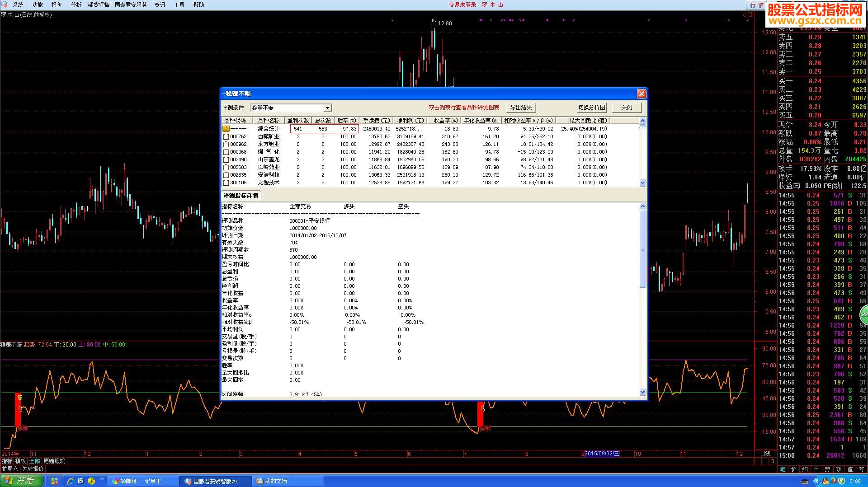Open the 国泰君安服务 menu

pos(131,5)
